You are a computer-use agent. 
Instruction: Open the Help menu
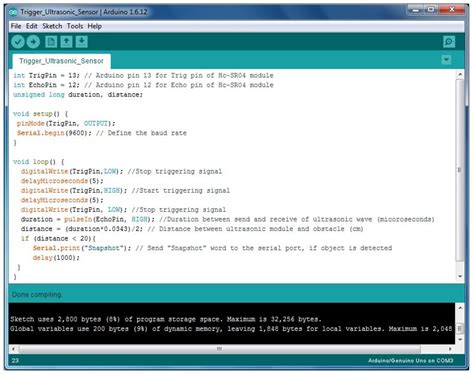(94, 26)
